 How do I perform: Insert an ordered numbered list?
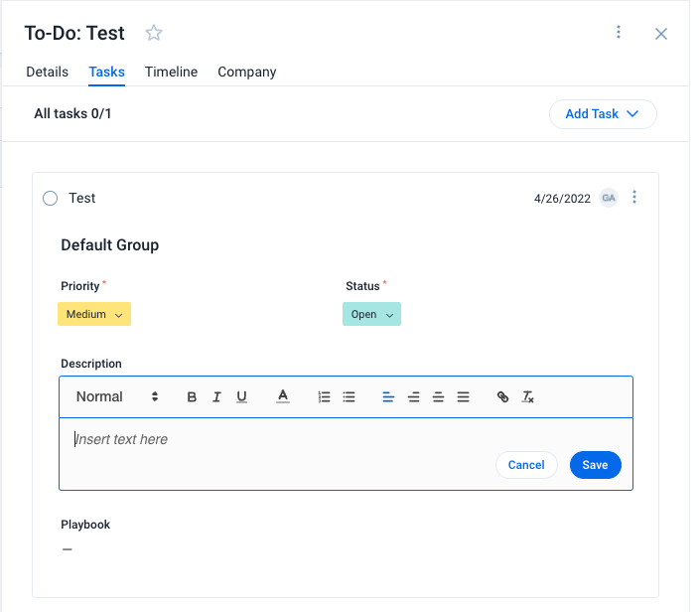tap(324, 396)
